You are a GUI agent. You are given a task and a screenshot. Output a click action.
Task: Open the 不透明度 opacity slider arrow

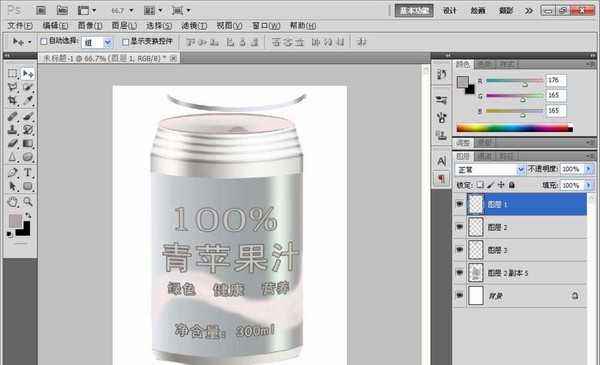click(589, 169)
